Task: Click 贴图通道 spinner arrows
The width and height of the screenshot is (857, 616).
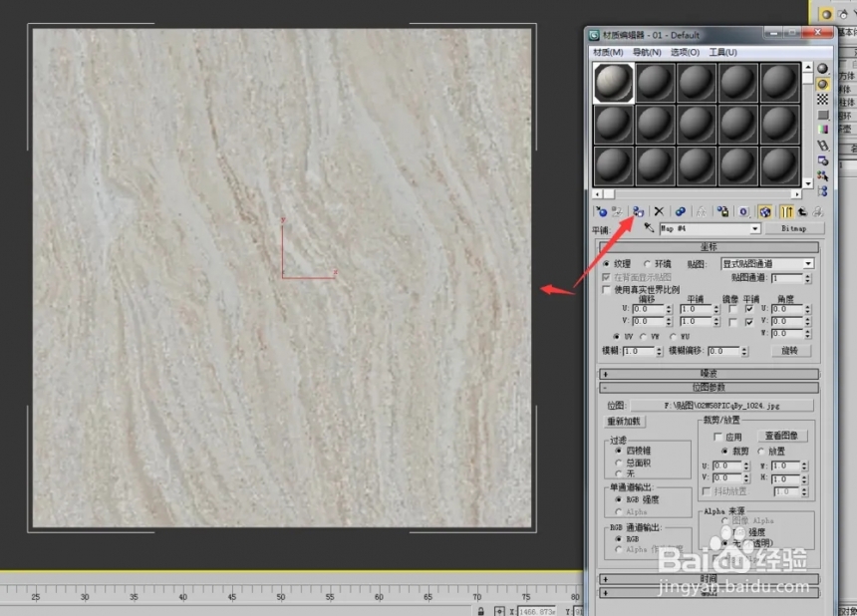Action: [807, 278]
